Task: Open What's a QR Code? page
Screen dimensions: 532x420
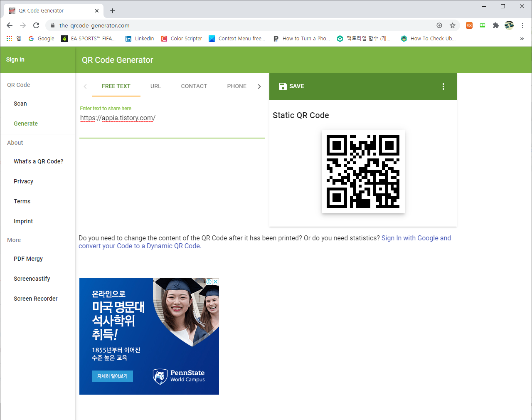Action: pyautogui.click(x=39, y=161)
